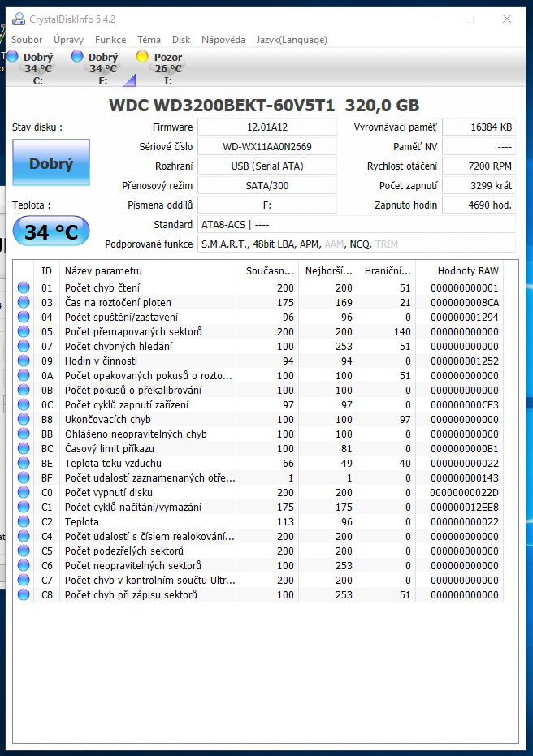
Task: Click status orb for row ID C7
Action: (x=24, y=580)
